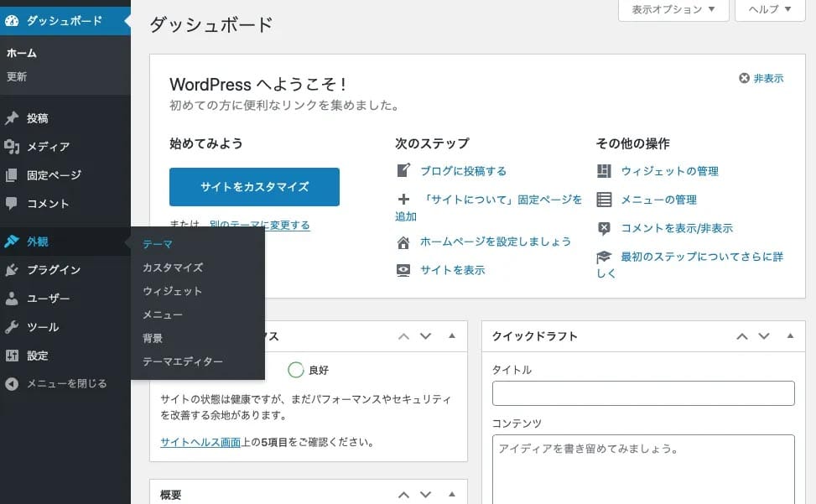Select テーマエディター in the 外観 submenu

(183, 361)
